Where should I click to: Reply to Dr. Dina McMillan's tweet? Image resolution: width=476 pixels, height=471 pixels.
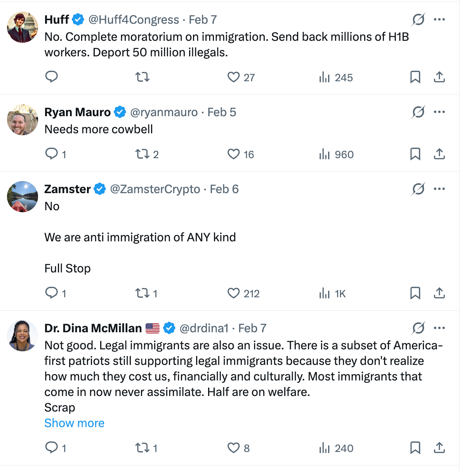(x=52, y=448)
